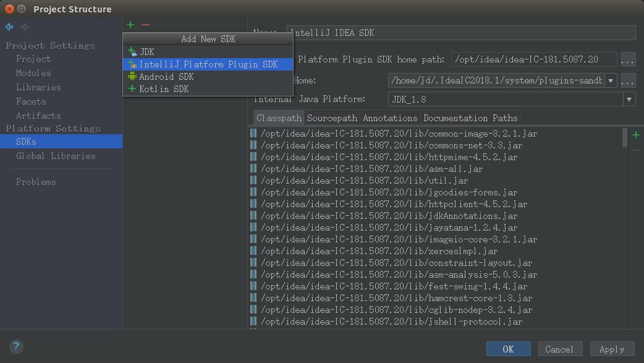Image resolution: width=644 pixels, height=363 pixels.
Task: Click the OK button
Action: tap(508, 349)
